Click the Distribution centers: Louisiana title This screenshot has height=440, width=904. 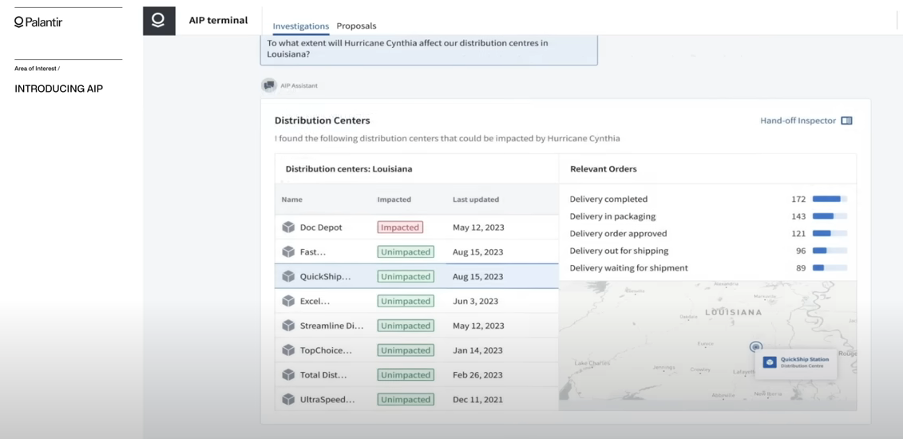(349, 169)
